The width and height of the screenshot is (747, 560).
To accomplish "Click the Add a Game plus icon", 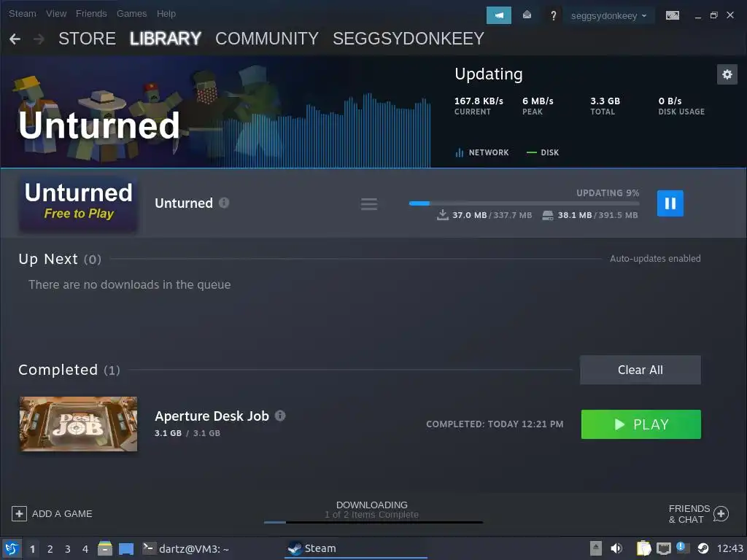I will click(19, 513).
